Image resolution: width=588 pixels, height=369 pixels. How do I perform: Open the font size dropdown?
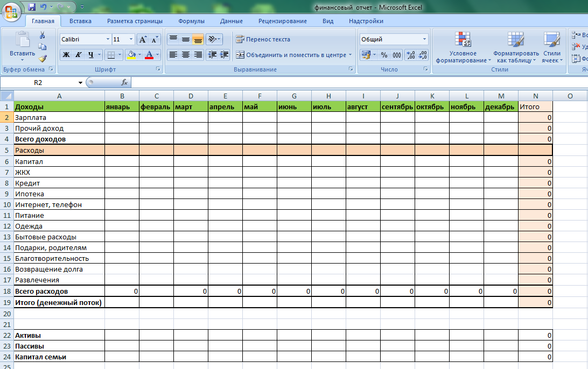[x=131, y=39]
